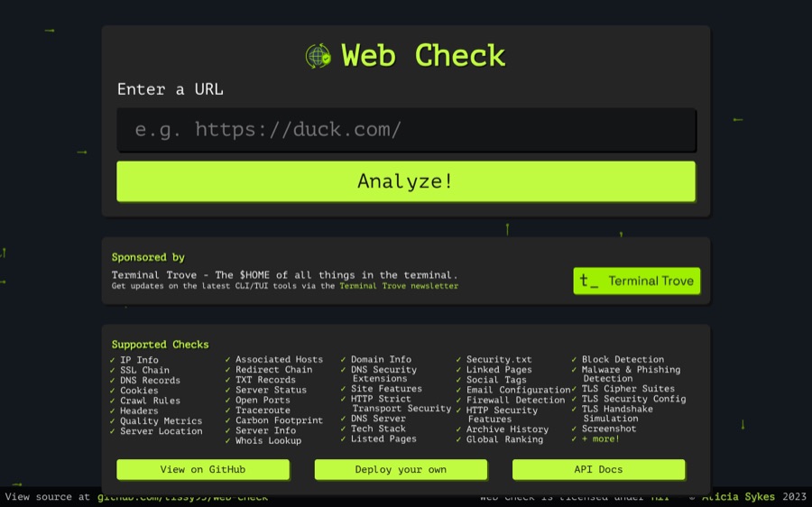Viewport: 812px width, 507px height.
Task: Click the + more! checks link
Action: (x=600, y=438)
